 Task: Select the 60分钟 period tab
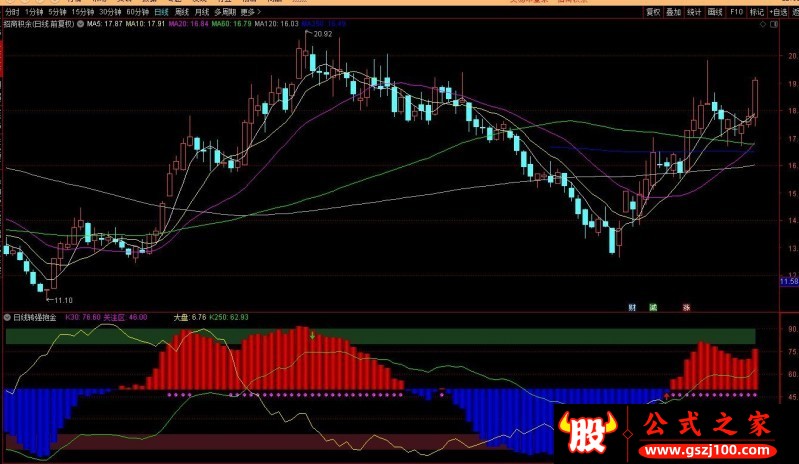[x=137, y=12]
